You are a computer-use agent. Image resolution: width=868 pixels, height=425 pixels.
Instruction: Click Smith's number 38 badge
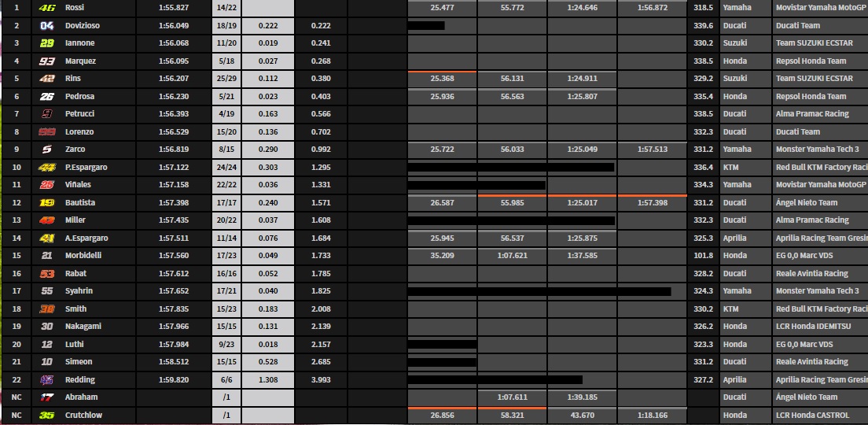click(46, 309)
